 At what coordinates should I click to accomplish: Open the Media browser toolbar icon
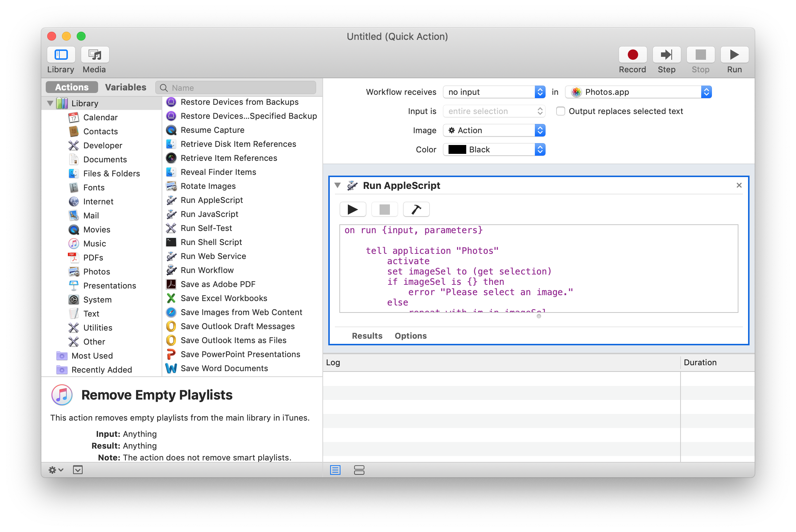click(95, 55)
